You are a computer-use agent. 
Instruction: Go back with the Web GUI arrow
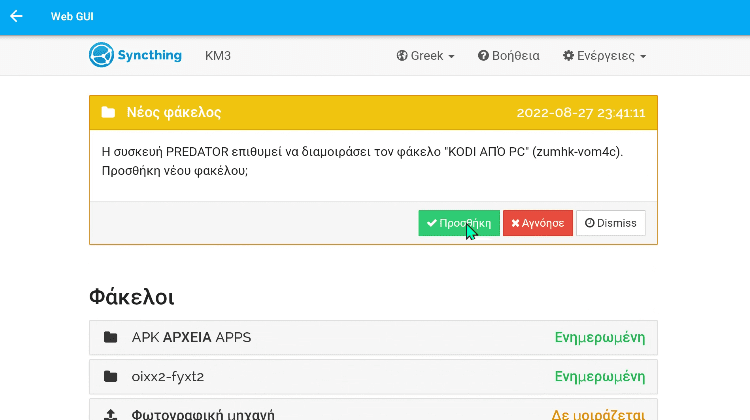click(16, 16)
